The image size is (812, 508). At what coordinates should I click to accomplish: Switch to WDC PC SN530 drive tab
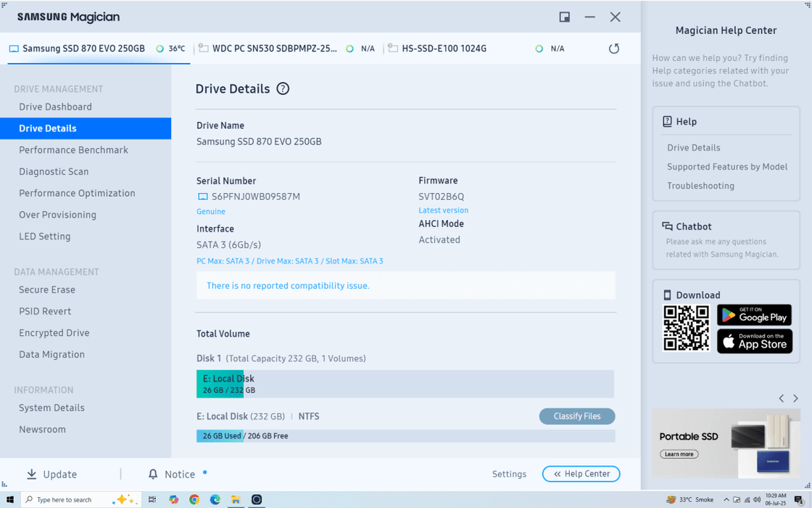pyautogui.click(x=274, y=49)
